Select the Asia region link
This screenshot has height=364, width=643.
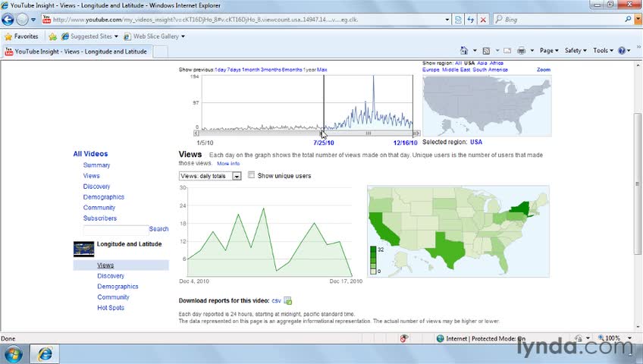pos(481,63)
